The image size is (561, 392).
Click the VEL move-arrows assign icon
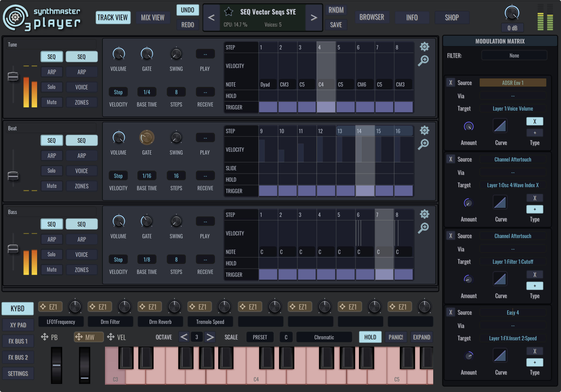pos(111,337)
